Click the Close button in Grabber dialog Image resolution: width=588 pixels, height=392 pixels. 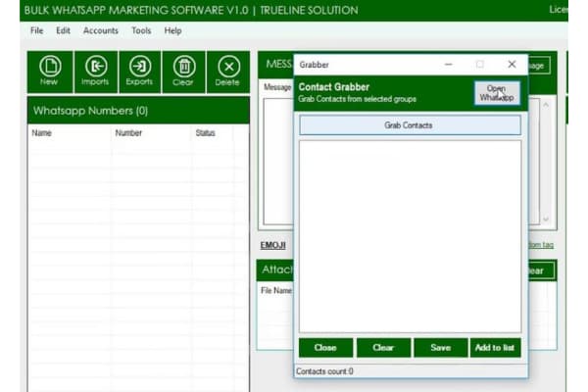click(325, 348)
